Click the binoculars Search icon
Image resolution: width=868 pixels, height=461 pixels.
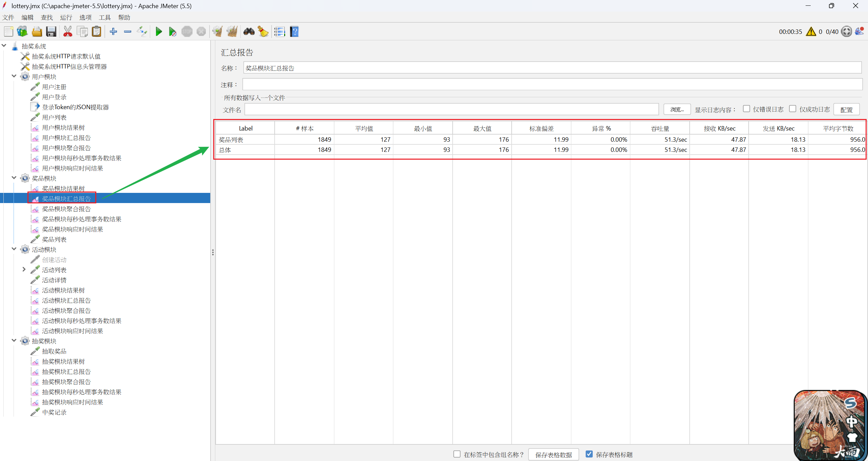pyautogui.click(x=249, y=32)
